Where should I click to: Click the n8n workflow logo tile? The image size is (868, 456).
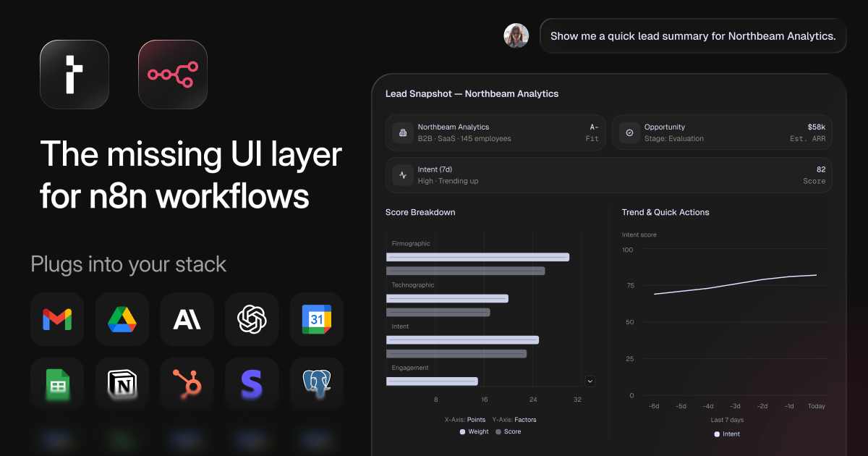coord(173,75)
